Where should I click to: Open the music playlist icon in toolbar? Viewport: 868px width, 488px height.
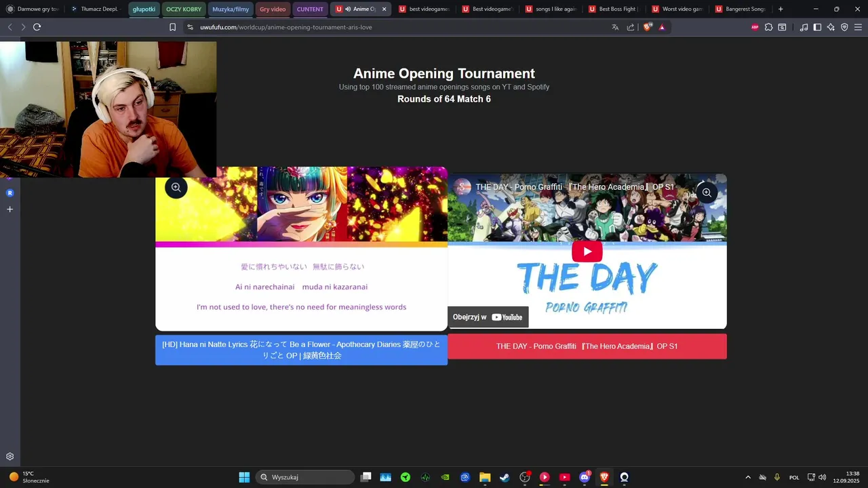tap(804, 27)
